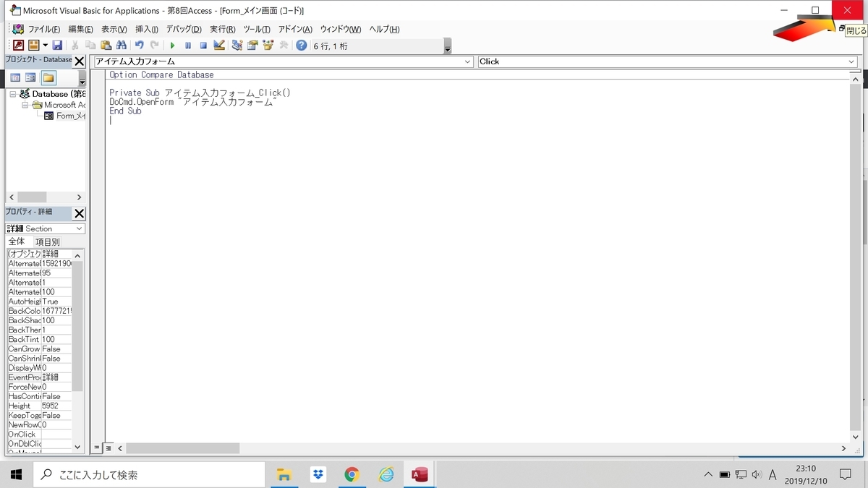Open the 詳細 Section object dropdown in Properties
868x488 pixels.
point(46,228)
